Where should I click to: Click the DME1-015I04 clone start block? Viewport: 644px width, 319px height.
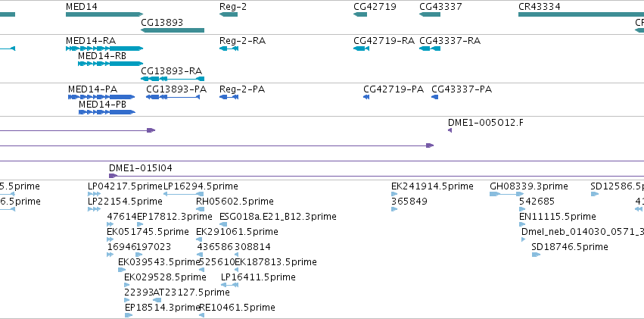pos(113,176)
